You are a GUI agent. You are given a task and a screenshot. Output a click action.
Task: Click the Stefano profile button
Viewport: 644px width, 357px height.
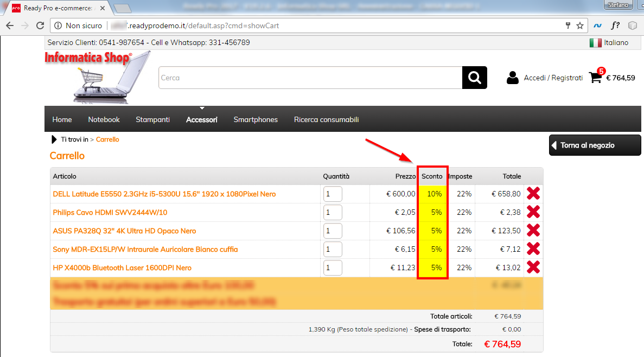[x=618, y=5]
